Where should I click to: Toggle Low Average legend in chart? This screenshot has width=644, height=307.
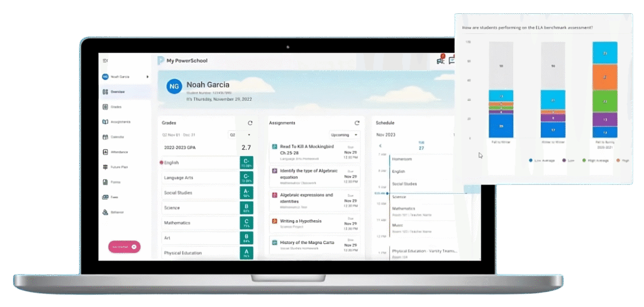541,160
